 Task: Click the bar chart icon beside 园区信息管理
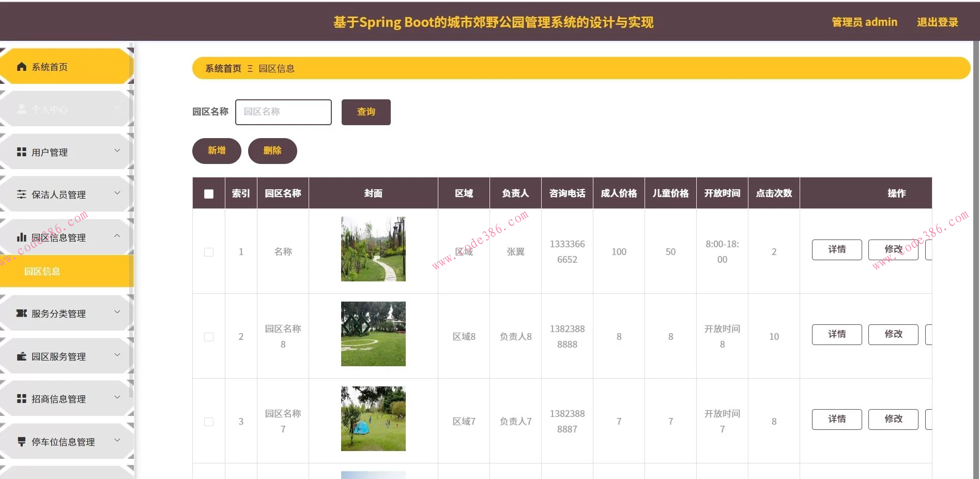22,237
